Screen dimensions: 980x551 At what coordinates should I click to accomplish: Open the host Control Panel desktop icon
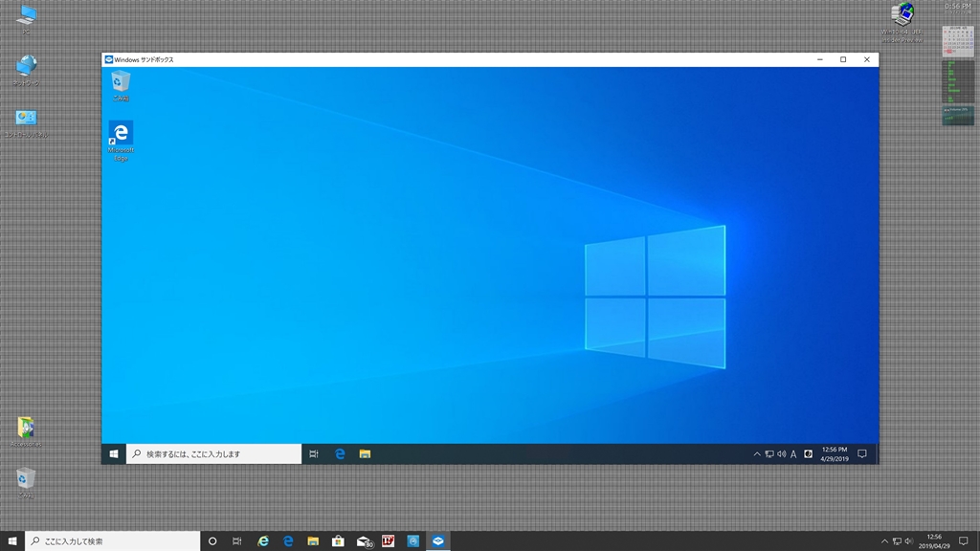pos(26,122)
